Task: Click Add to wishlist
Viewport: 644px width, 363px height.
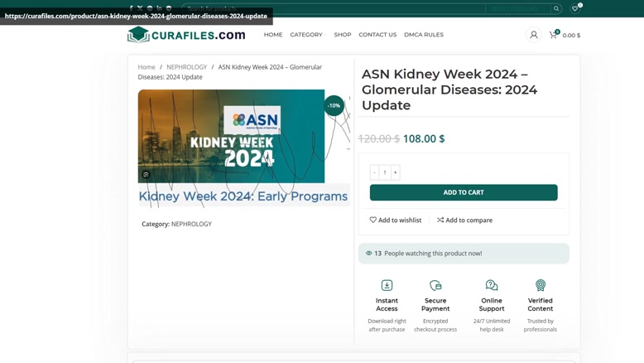Action: [395, 220]
